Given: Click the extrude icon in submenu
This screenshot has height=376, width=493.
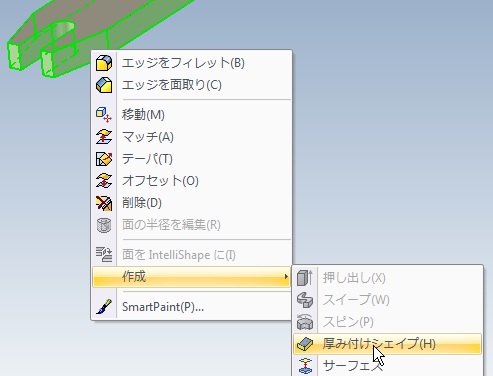Looking at the screenshot, I should [305, 278].
